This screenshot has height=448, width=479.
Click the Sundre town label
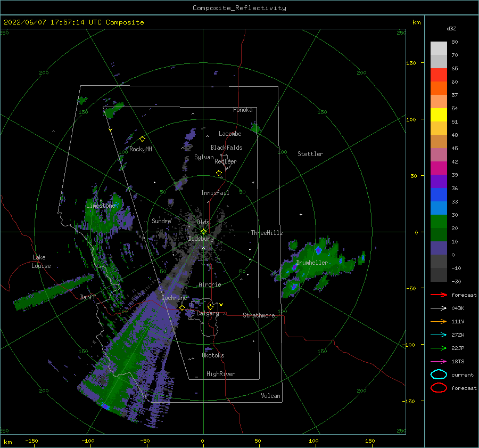tap(162, 221)
